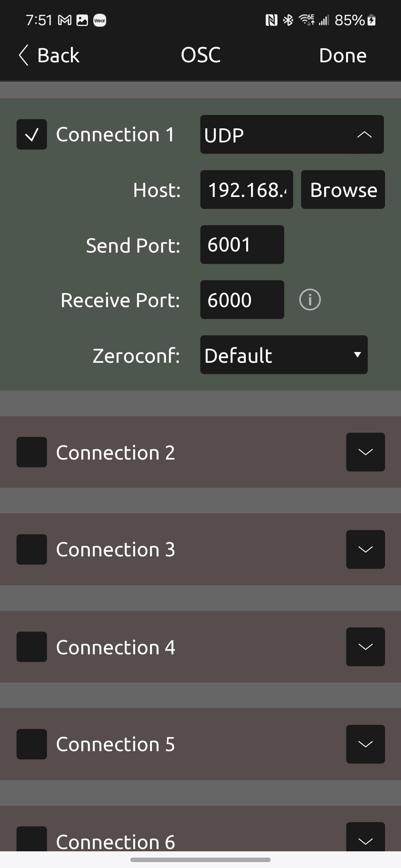The height and width of the screenshot is (868, 401).
Task: Uncheck the Connection 1 checkbox
Action: click(32, 134)
